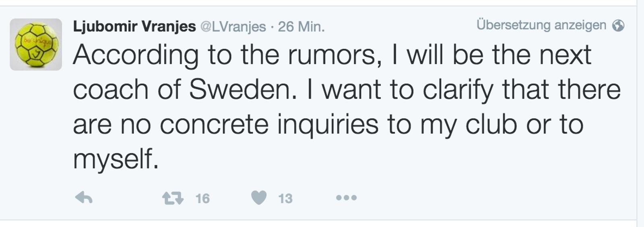Open the yellow handball profile avatar
Screen dimensions: 644x227
[x=36, y=45]
